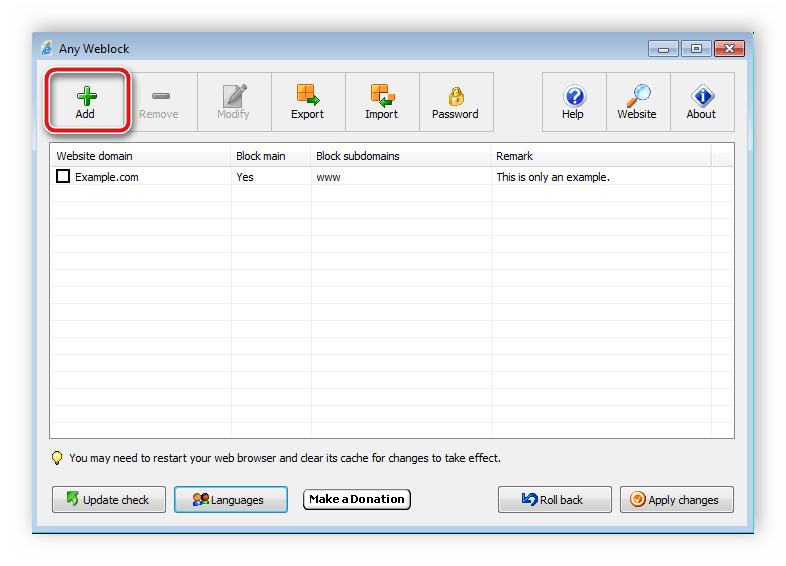Open Help from the toolbar
The height and width of the screenshot is (566, 786).
click(x=574, y=102)
